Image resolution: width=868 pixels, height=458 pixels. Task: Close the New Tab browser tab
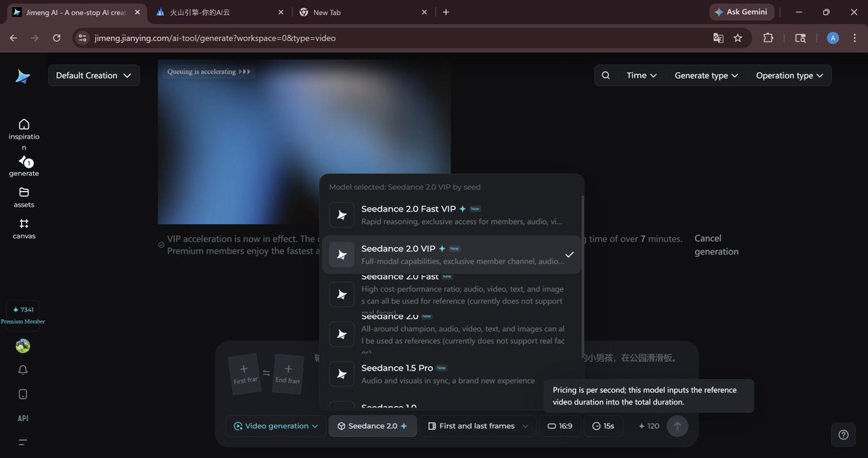click(x=424, y=12)
